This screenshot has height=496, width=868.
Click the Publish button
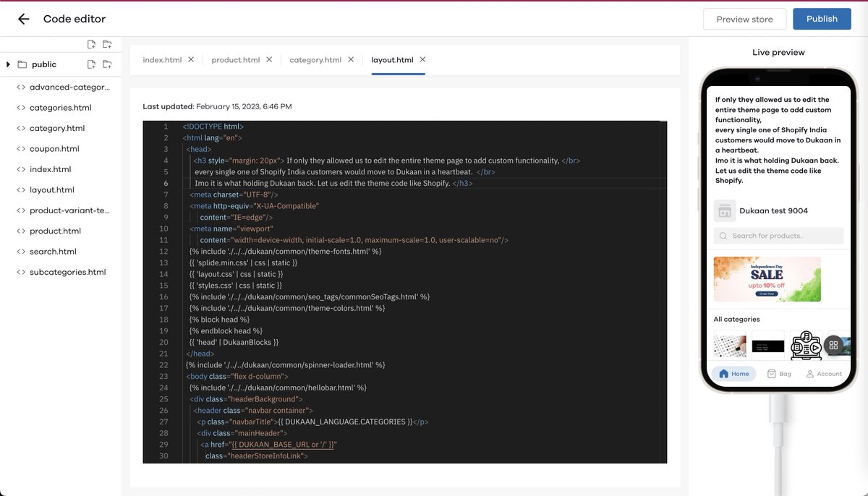822,19
